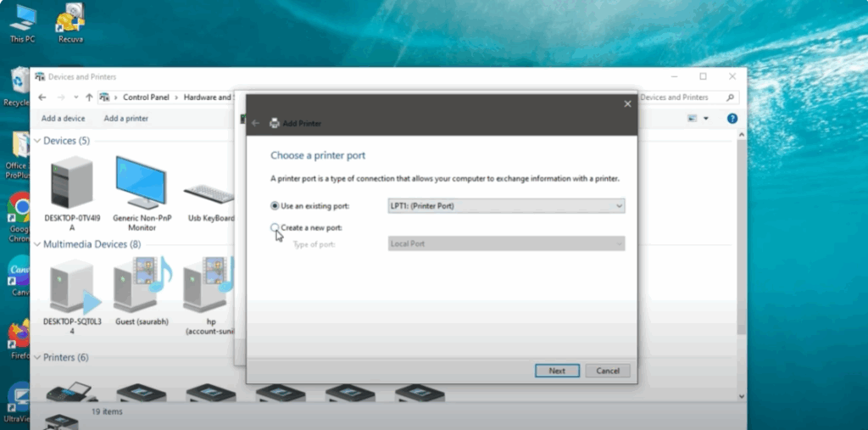This screenshot has width=868, height=430.
Task: Click the change view icon
Action: pyautogui.click(x=692, y=119)
